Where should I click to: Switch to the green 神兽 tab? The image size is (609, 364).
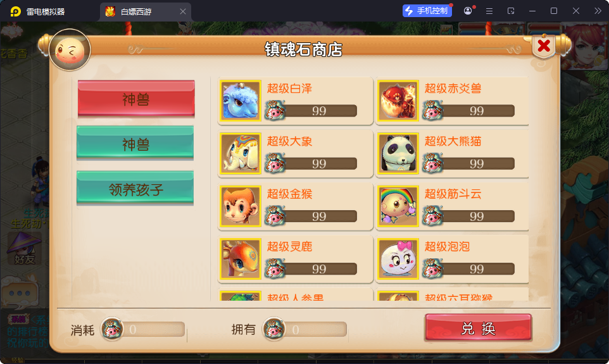pos(135,143)
